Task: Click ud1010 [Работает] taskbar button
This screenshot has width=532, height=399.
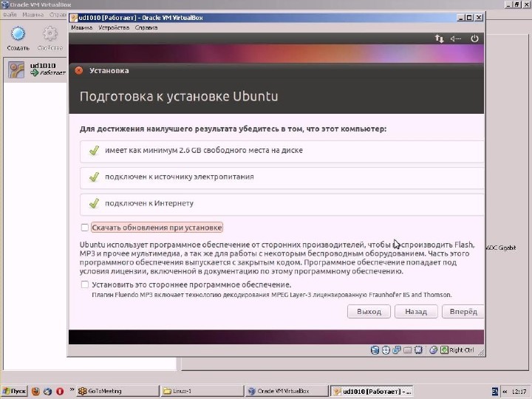Action: 372,391
